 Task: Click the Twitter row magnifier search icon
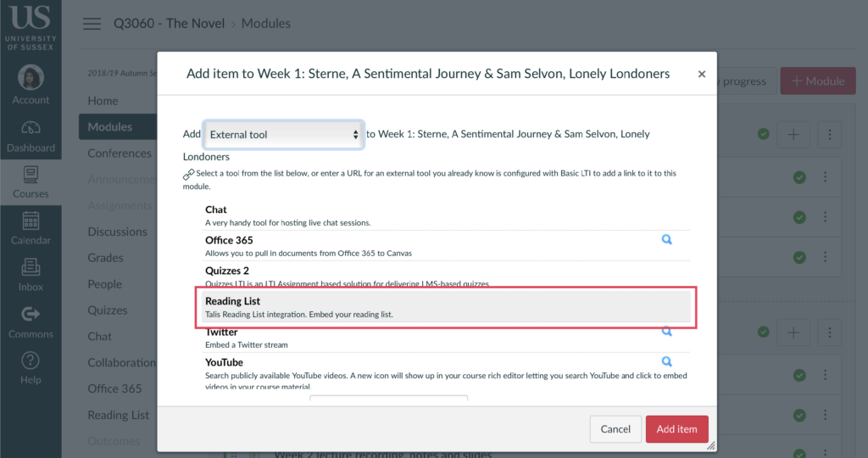[666, 332]
